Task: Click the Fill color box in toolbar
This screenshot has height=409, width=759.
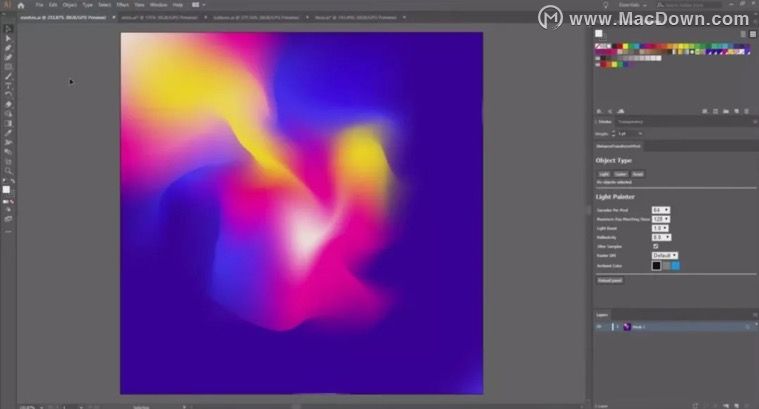Action: pyautogui.click(x=6, y=190)
